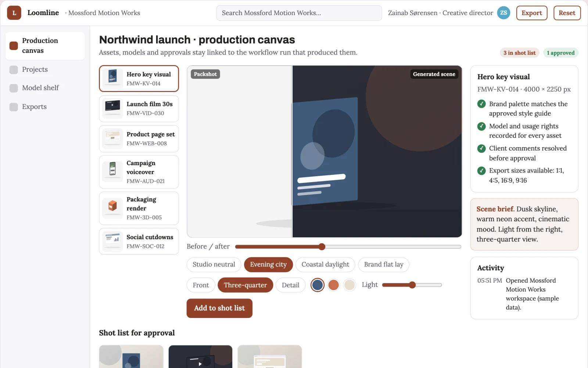Click the Light slider handle
Viewport: 588px width, 368px height.
pyautogui.click(x=412, y=285)
